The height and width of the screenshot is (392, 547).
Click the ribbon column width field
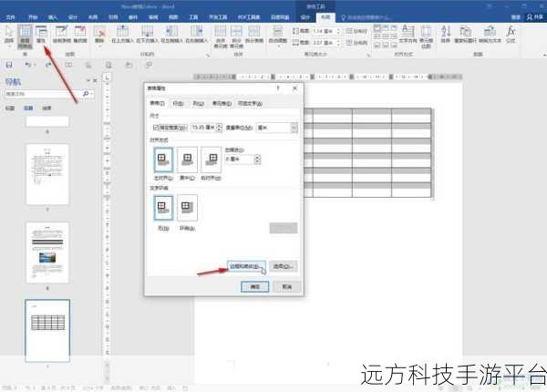(325, 43)
